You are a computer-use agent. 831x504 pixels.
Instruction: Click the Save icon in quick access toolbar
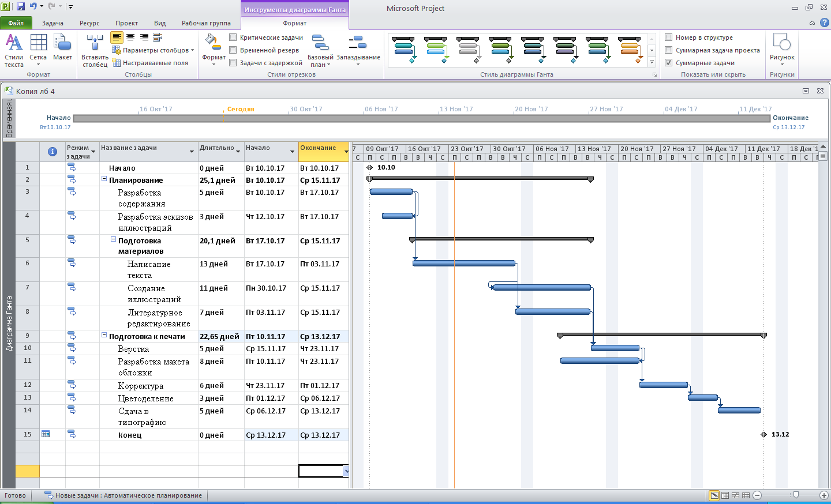21,6
